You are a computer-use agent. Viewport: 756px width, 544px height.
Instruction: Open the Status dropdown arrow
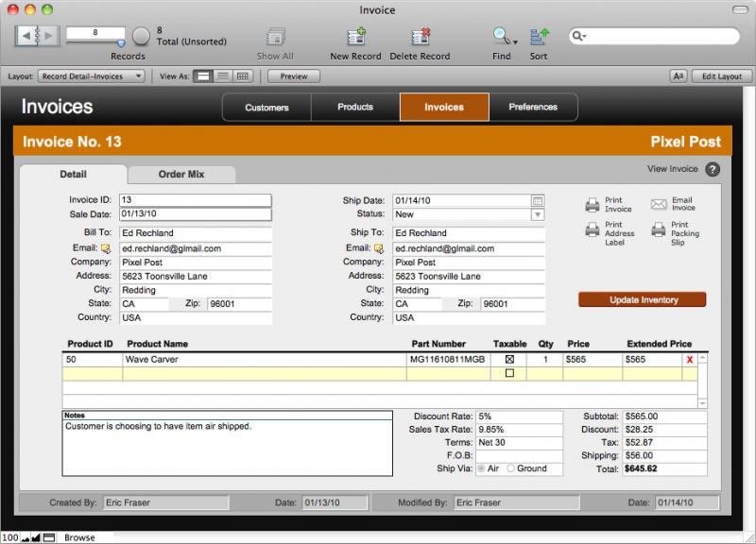[538, 214]
